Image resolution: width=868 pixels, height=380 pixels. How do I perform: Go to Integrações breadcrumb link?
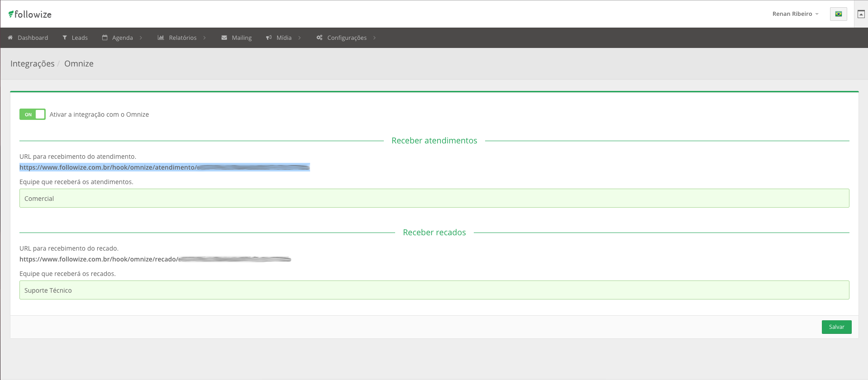point(33,64)
